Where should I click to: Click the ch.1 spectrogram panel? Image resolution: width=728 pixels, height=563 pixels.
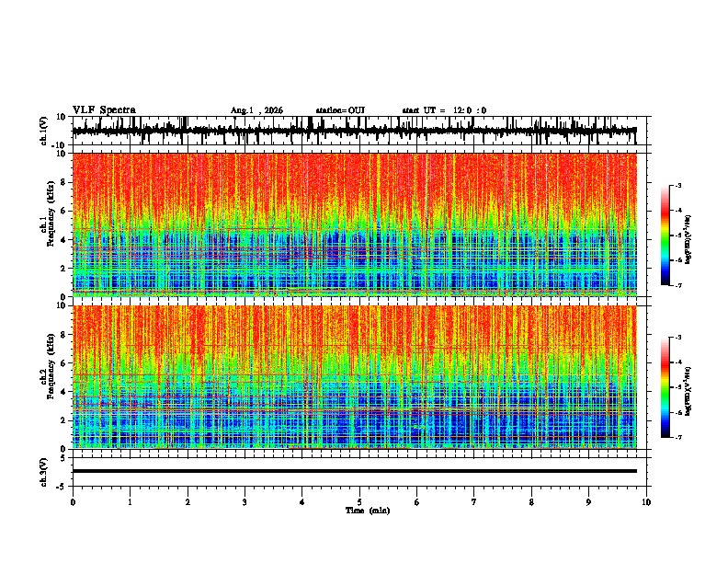[354, 224]
